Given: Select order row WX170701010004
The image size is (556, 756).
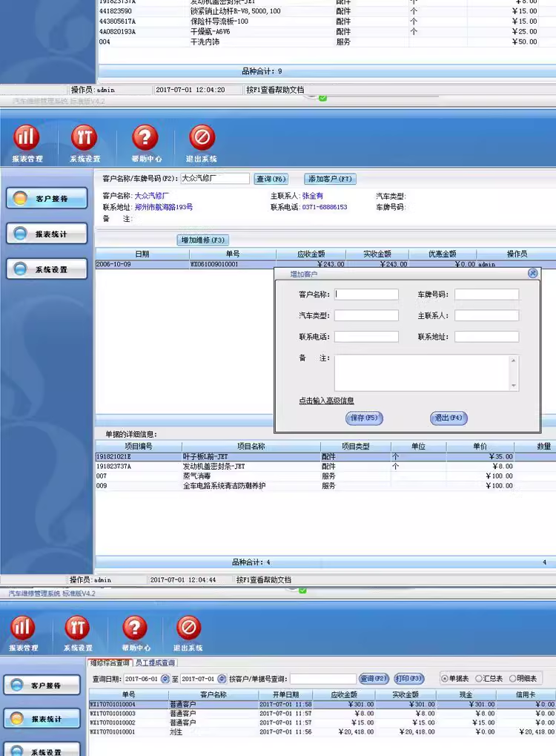Looking at the screenshot, I should (x=322, y=704).
